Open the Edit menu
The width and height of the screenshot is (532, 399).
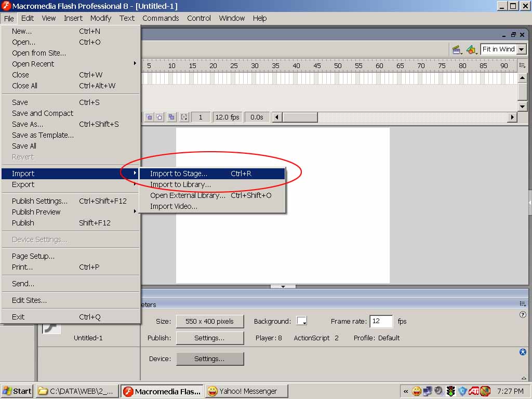tap(27, 18)
